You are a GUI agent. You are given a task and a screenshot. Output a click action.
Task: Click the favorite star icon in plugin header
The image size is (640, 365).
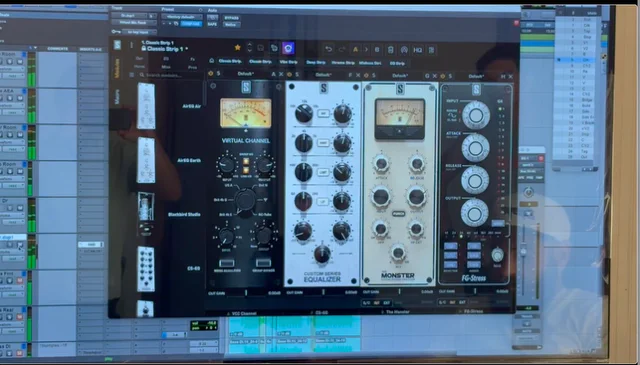point(237,48)
